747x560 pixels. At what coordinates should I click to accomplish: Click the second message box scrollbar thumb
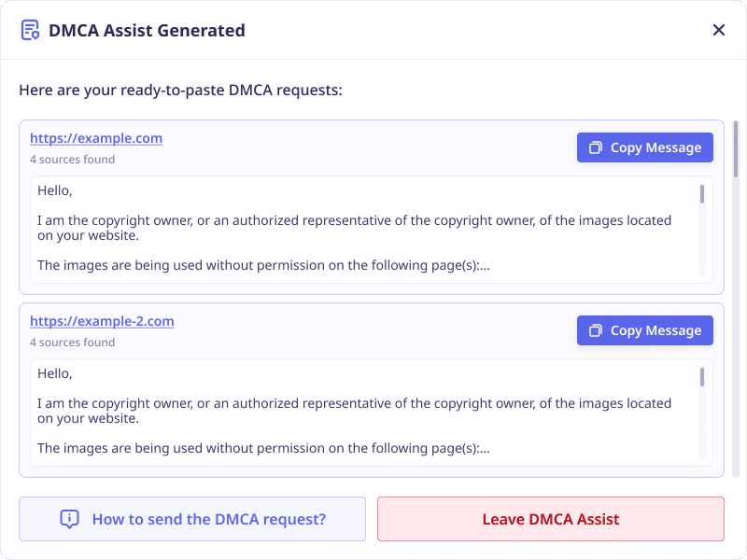tap(702, 377)
